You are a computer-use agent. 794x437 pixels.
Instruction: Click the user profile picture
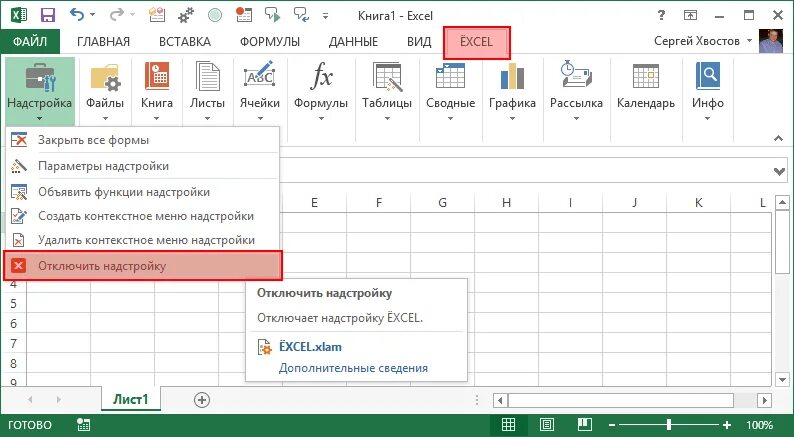[771, 41]
